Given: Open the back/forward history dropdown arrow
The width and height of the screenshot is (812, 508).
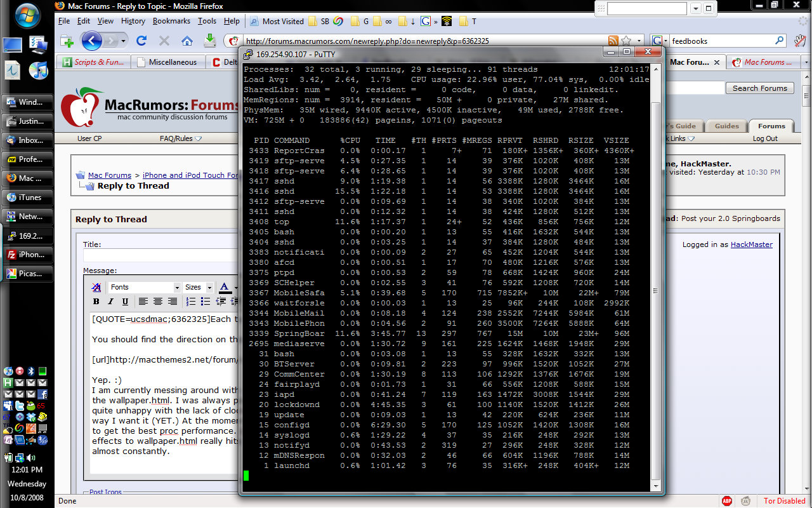Looking at the screenshot, I should [x=123, y=41].
